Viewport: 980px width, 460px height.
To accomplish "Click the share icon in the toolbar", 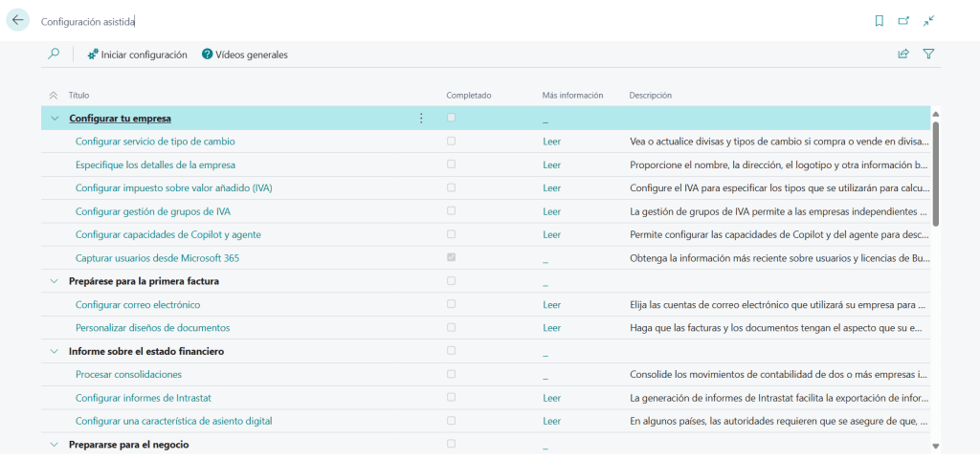I will 902,55.
